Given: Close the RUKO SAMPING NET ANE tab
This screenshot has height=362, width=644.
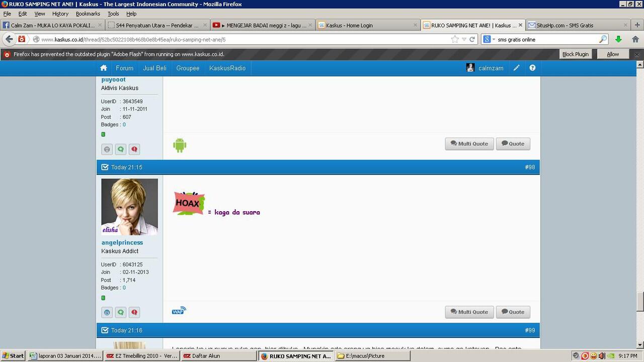Looking at the screenshot, I should coord(521,25).
